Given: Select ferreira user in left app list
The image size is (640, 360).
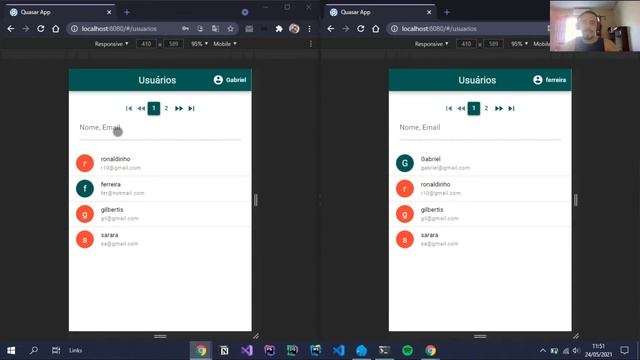Looking at the screenshot, I should (160, 189).
